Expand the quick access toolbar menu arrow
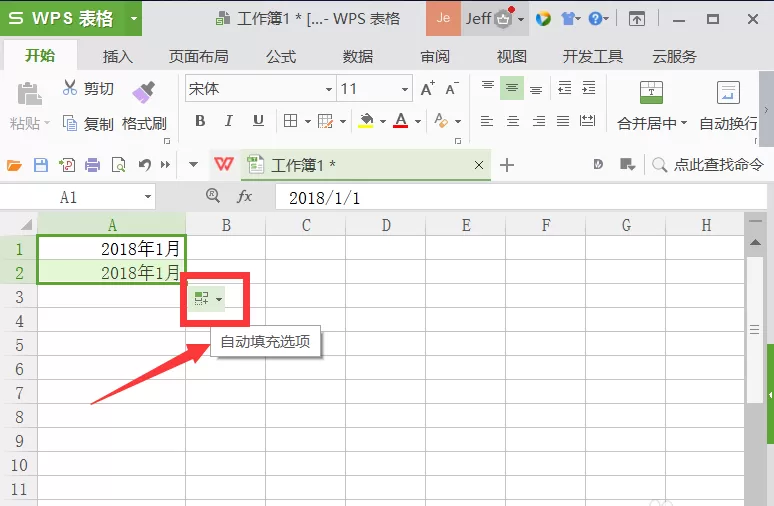The image size is (774, 506). [194, 165]
